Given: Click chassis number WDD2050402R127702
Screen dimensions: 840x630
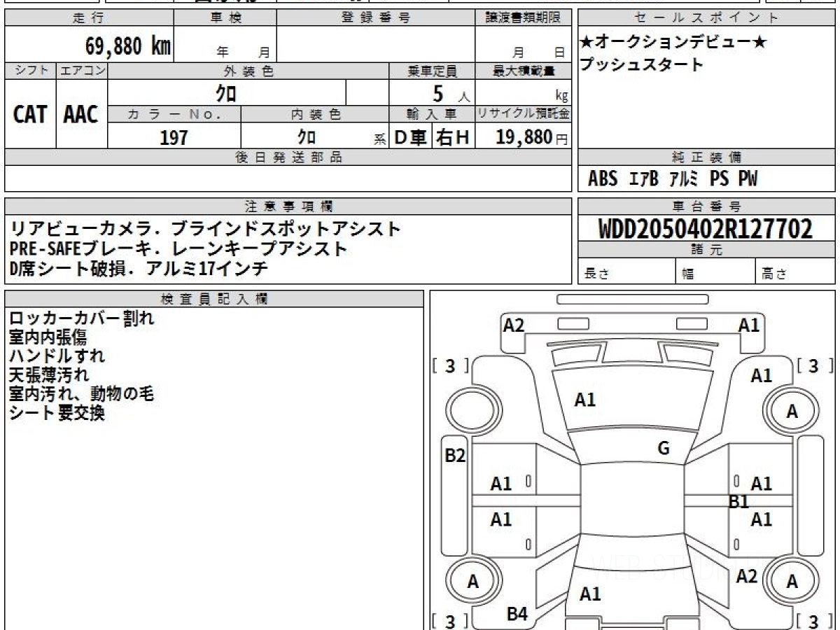Looking at the screenshot, I should [x=706, y=229].
